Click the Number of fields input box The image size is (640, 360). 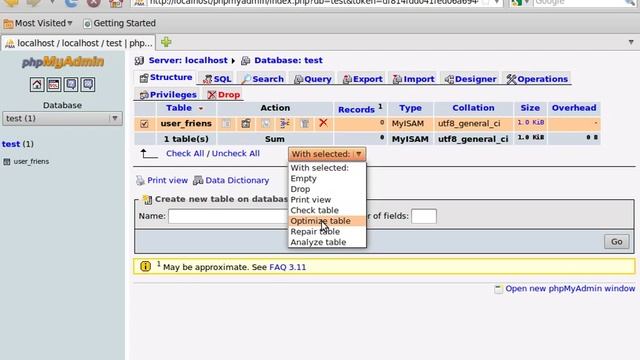point(424,216)
